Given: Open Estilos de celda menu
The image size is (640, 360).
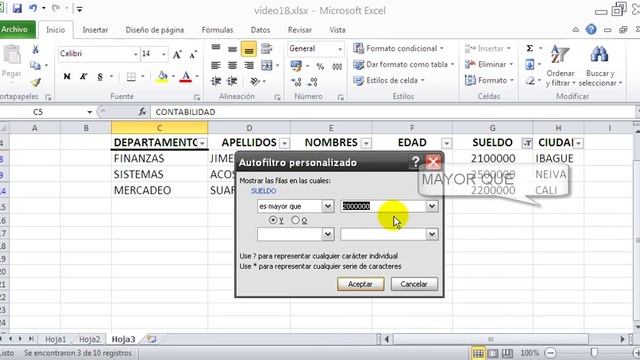Looking at the screenshot, I should 389,80.
